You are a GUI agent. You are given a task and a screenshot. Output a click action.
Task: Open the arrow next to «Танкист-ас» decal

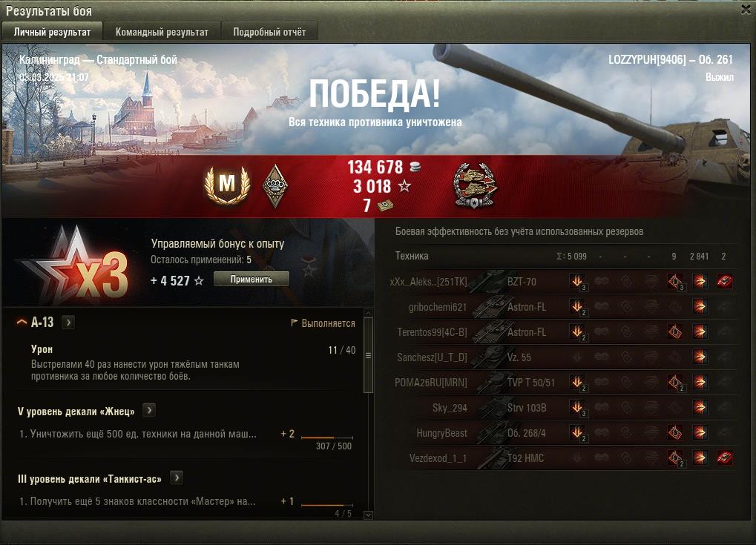pos(177,478)
